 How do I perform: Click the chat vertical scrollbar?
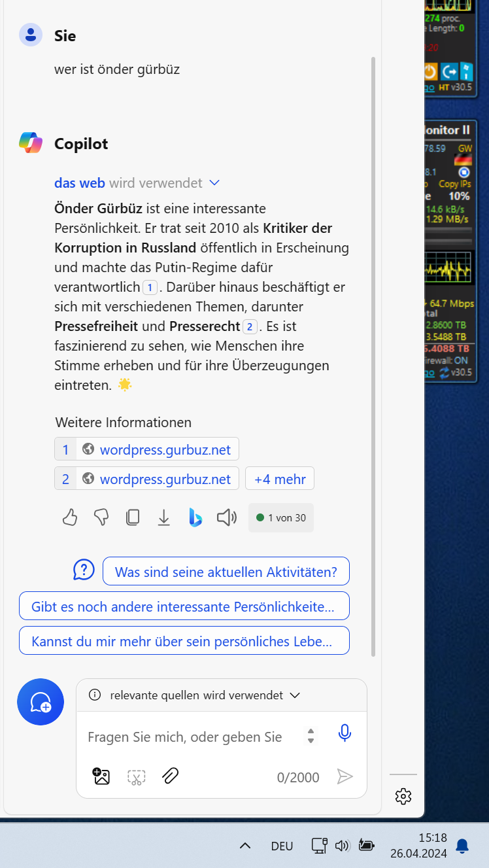coord(373,356)
